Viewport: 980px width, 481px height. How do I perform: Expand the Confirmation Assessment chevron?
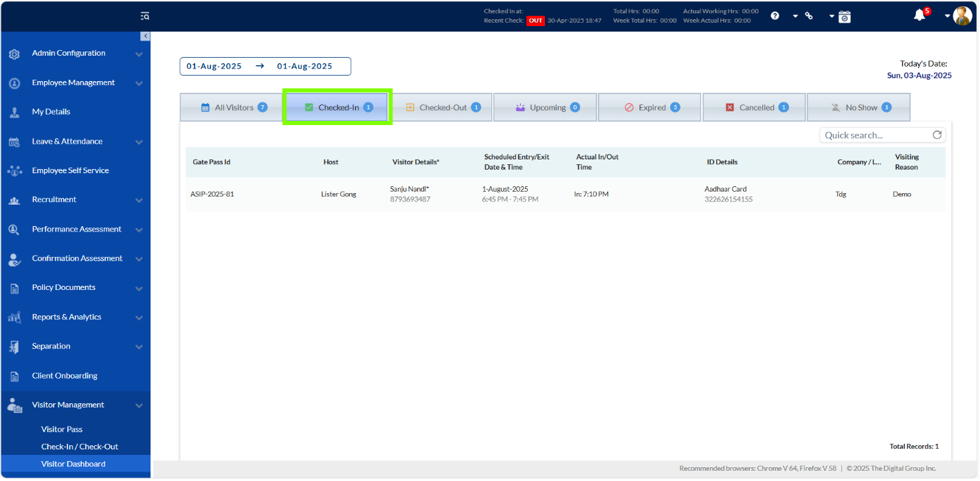point(139,259)
